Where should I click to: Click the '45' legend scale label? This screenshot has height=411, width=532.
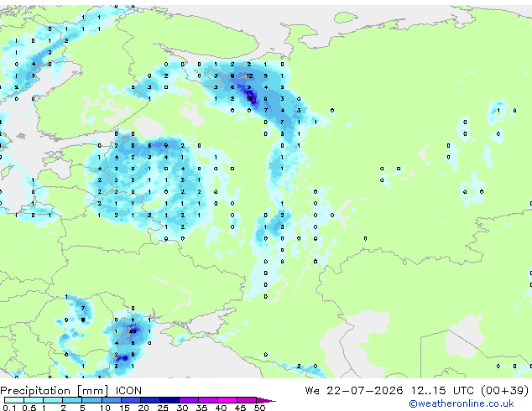pos(240,408)
